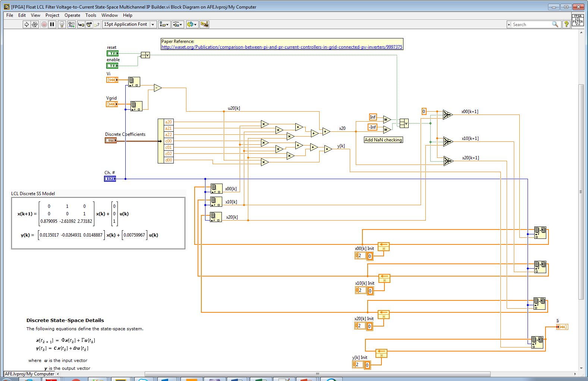Click the horizontal scrollbar thumb
Viewport: 588px width, 381px height.
318,374
